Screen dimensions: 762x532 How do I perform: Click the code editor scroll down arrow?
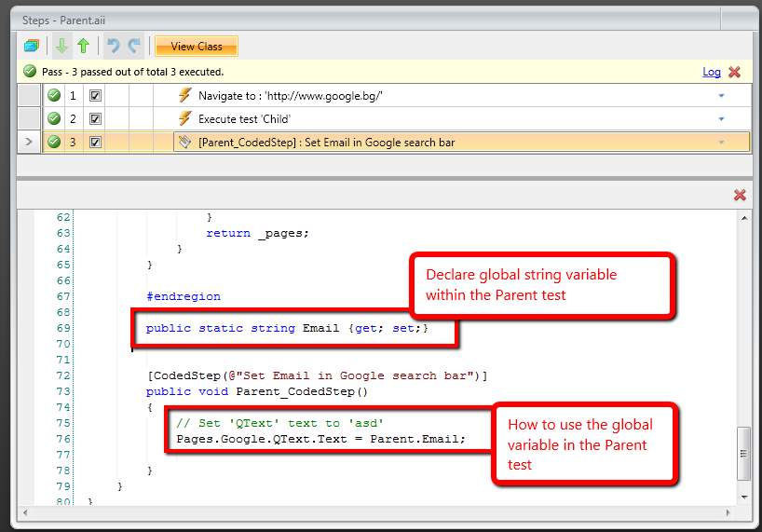point(744,497)
